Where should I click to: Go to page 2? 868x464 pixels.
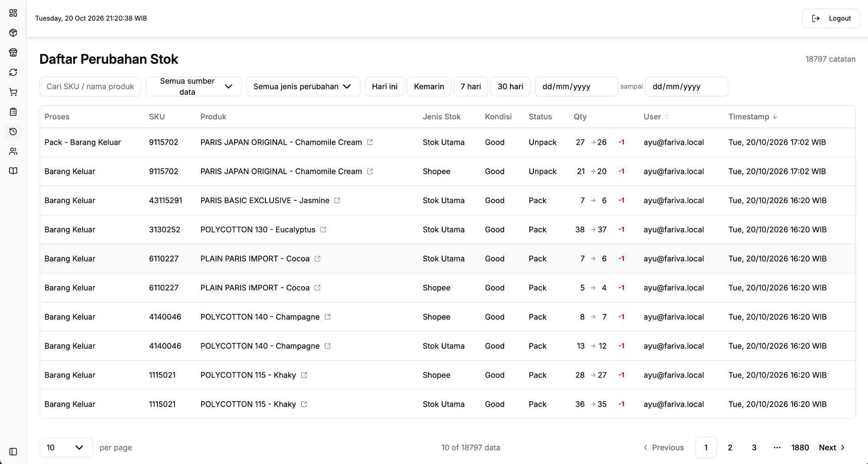pyautogui.click(x=730, y=447)
